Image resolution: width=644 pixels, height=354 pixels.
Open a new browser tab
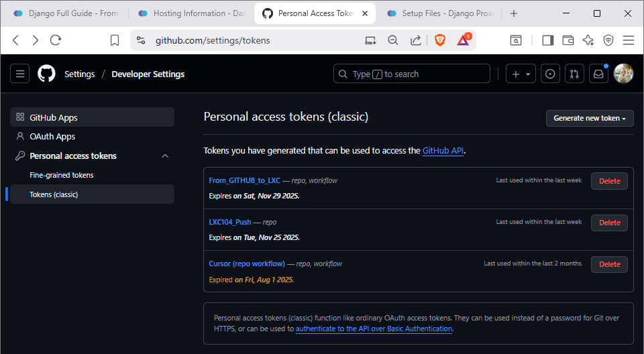point(513,13)
